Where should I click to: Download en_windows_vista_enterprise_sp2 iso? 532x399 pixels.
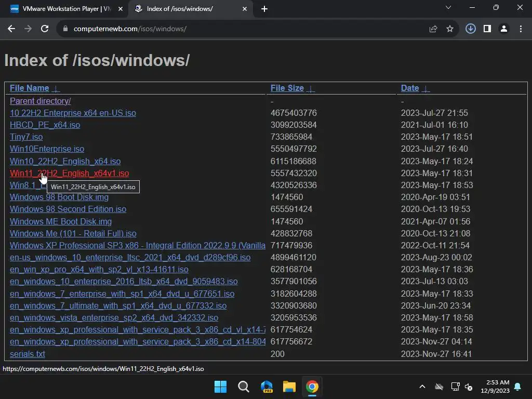tap(114, 318)
